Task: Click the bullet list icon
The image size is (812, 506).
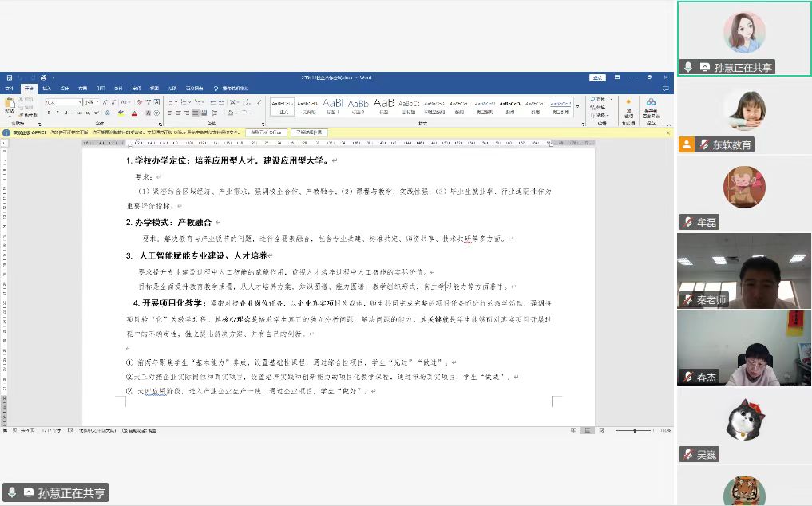Action: click(x=170, y=102)
